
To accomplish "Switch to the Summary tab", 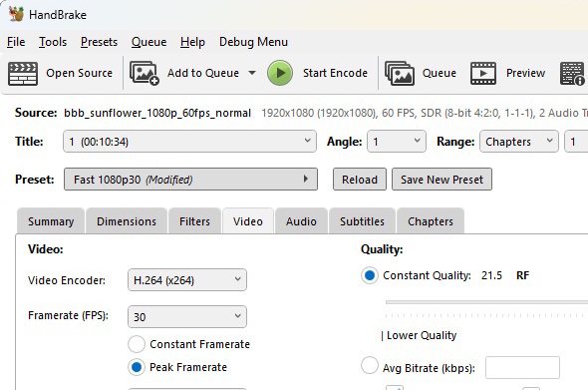I will pyautogui.click(x=51, y=221).
